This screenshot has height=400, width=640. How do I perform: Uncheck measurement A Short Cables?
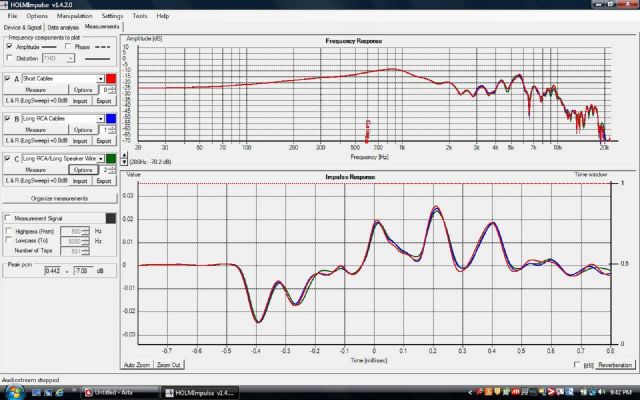[x=7, y=78]
